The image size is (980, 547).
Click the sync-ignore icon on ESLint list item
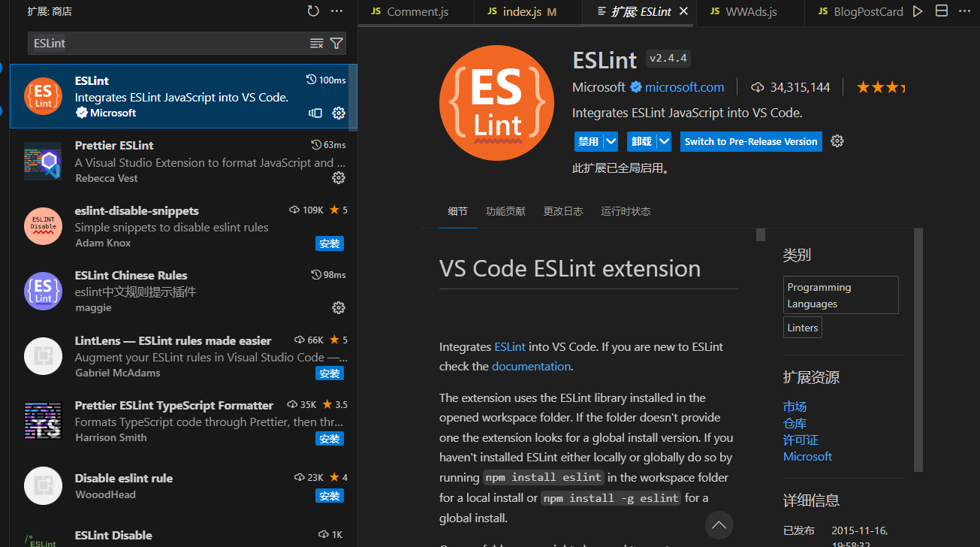click(x=315, y=113)
